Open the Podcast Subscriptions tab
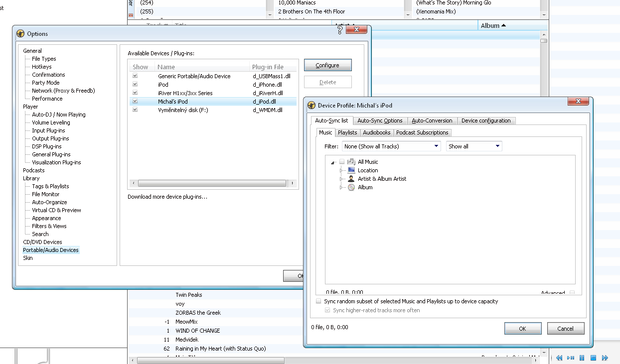Image resolution: width=620 pixels, height=364 pixels. 422,132
